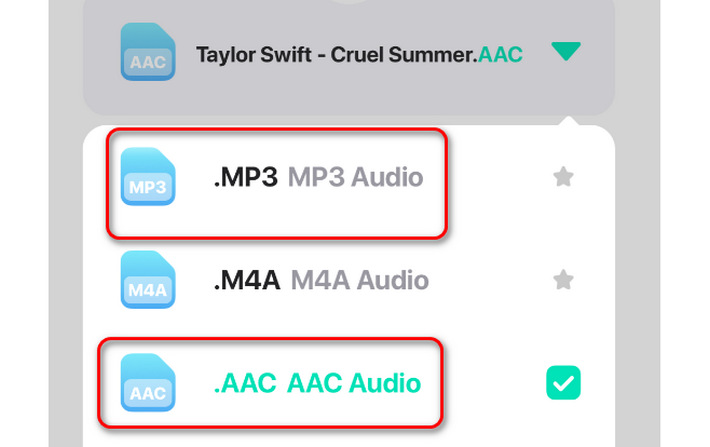
Task: Star the MP3 Audio format
Action: pos(563,177)
